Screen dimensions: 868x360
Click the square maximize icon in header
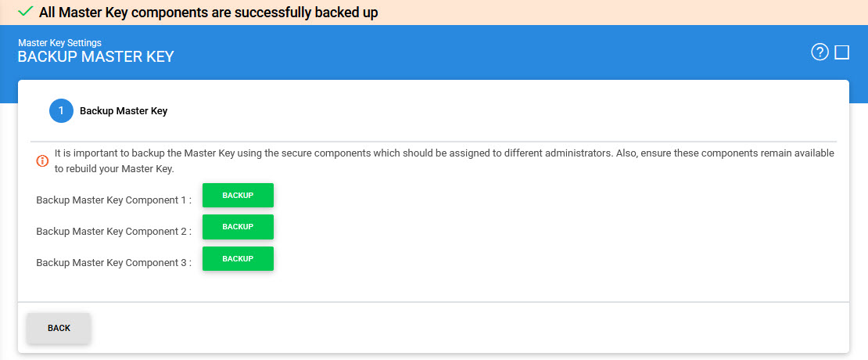pos(842,52)
